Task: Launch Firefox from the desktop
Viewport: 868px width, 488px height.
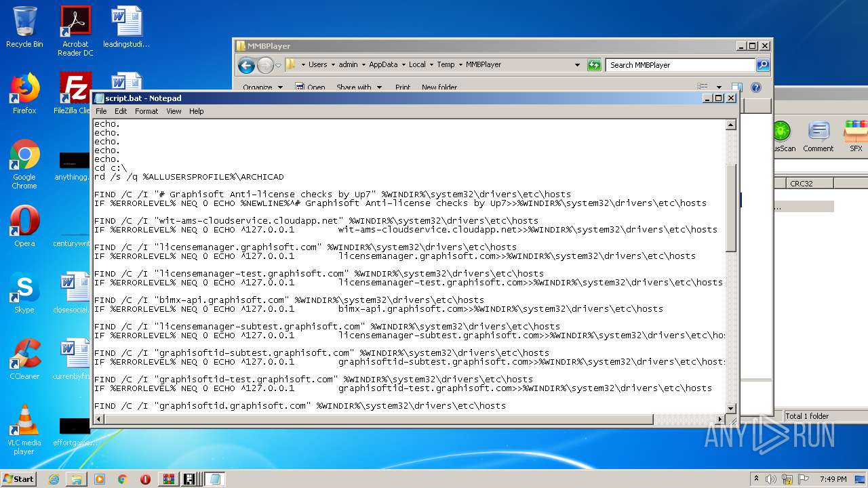Action: pos(24,94)
